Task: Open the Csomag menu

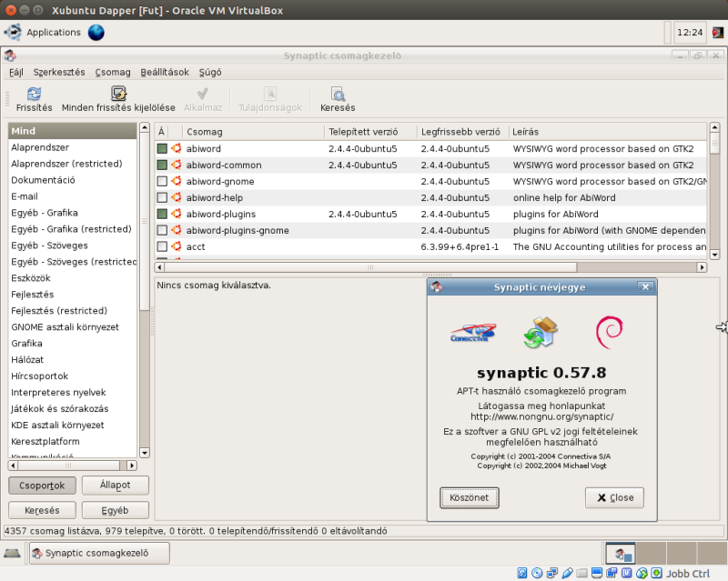Action: [113, 73]
